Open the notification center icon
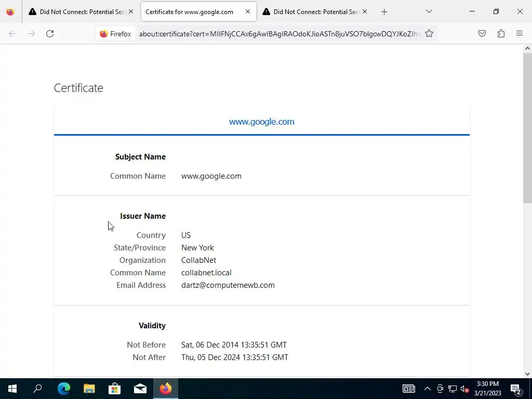 point(516,389)
